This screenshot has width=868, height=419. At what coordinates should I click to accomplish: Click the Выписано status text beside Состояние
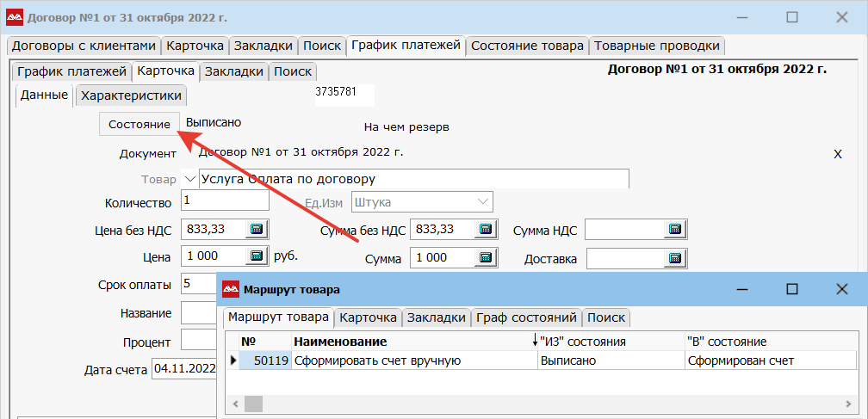click(x=214, y=122)
